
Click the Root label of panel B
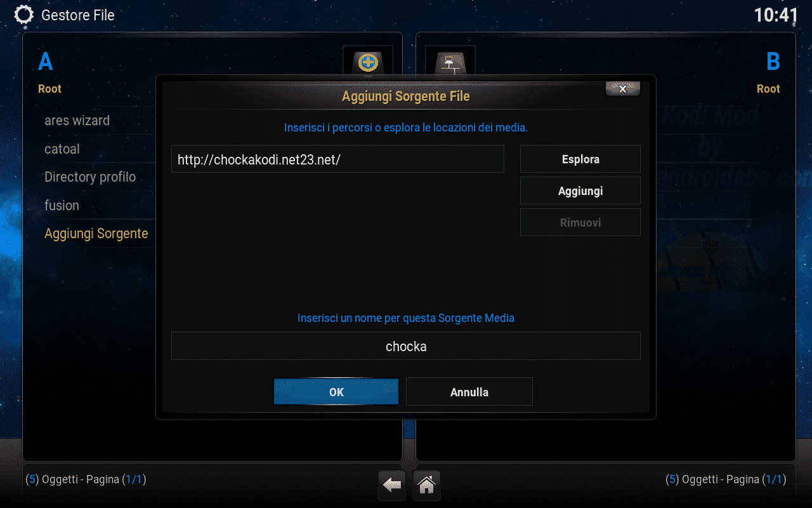[768, 89]
